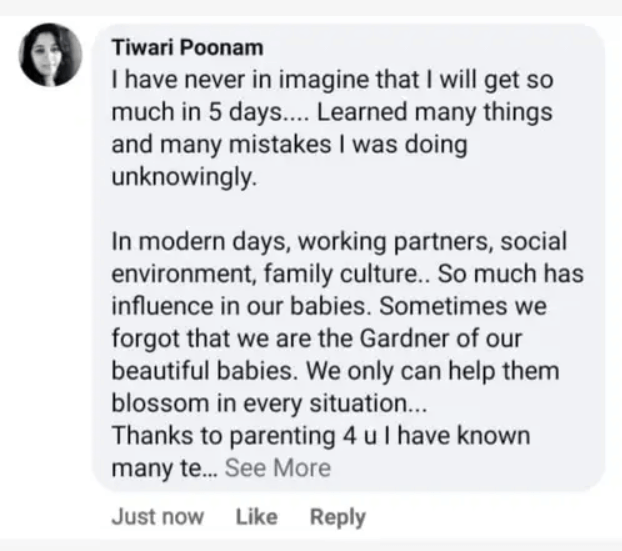Open Tiwari Poonam's profile picture
The height and width of the screenshot is (551, 622).
[52, 56]
